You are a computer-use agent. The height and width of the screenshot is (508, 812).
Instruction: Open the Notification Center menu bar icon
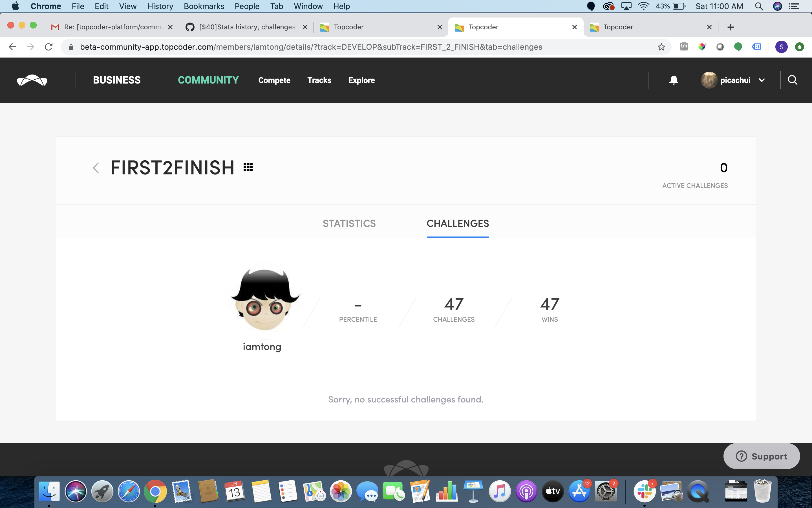click(x=794, y=6)
